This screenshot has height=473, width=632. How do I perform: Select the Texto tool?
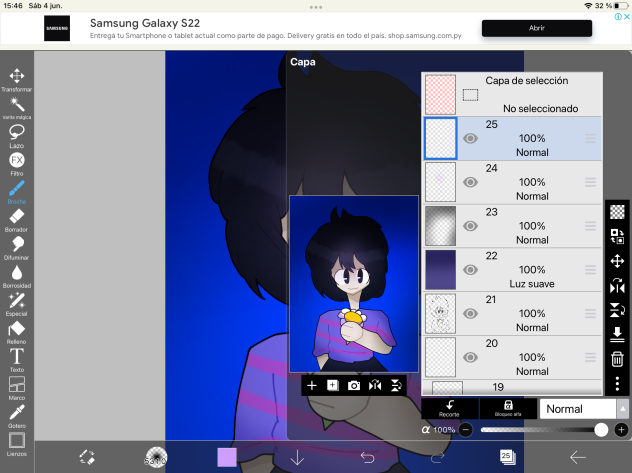click(17, 360)
